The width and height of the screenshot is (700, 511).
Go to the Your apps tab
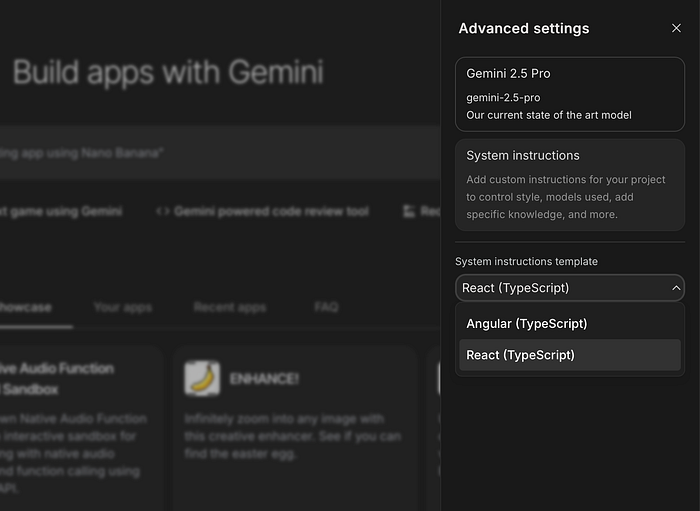(x=123, y=308)
